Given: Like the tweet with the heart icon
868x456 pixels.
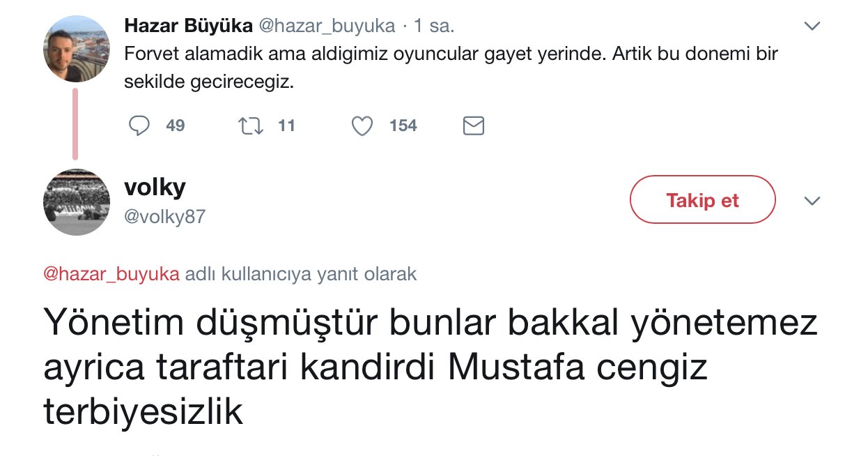Looking at the screenshot, I should pos(362,126).
